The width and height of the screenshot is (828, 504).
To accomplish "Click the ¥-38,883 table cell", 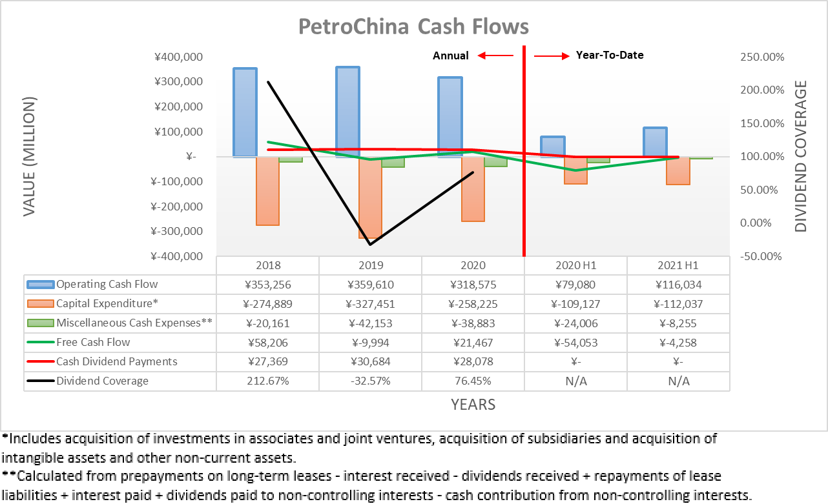I will pos(473,323).
